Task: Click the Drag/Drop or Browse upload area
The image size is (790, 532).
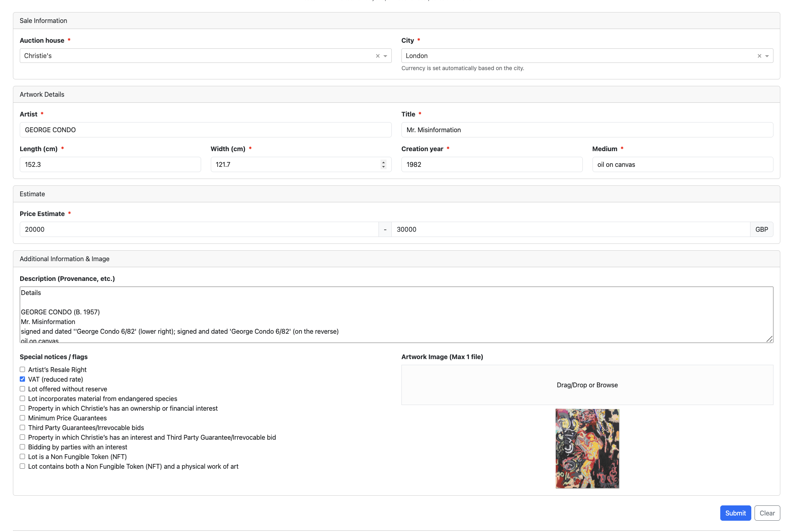Action: point(587,384)
